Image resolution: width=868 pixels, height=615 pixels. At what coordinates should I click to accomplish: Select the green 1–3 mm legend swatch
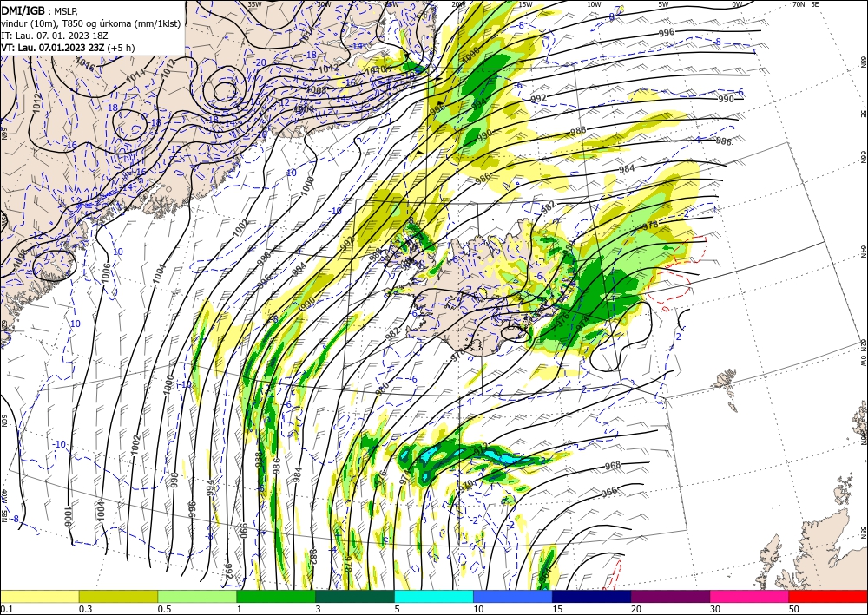pos(276,596)
